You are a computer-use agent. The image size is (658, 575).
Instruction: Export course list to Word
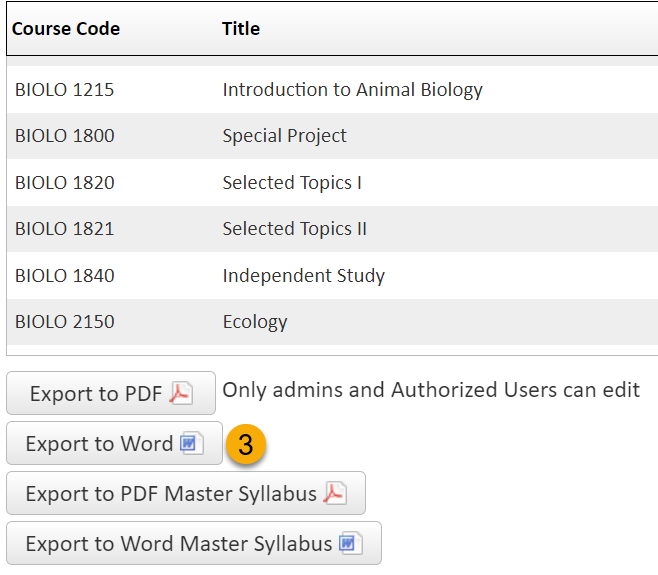pos(114,443)
